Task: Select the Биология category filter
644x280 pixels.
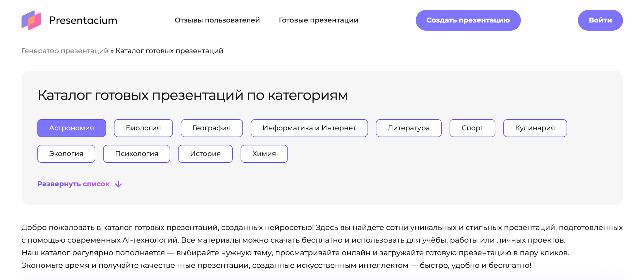Action: click(143, 128)
